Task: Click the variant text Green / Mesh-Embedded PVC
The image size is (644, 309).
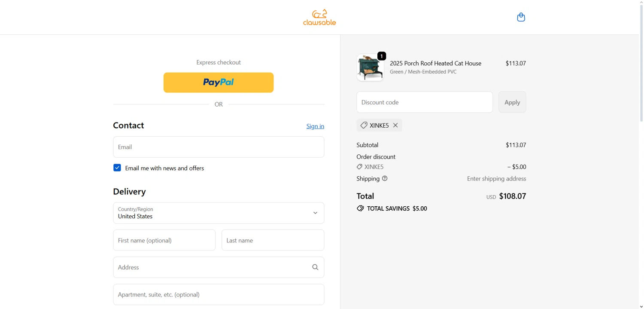Action: (423, 72)
